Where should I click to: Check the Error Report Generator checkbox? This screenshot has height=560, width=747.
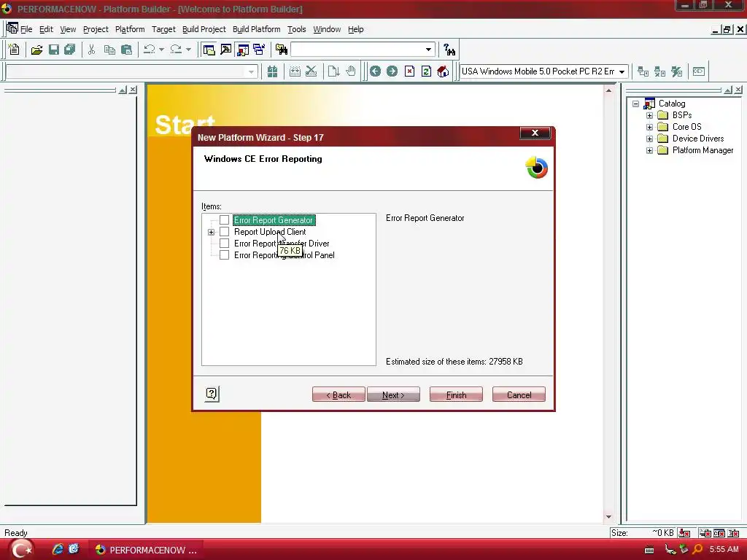click(x=224, y=220)
